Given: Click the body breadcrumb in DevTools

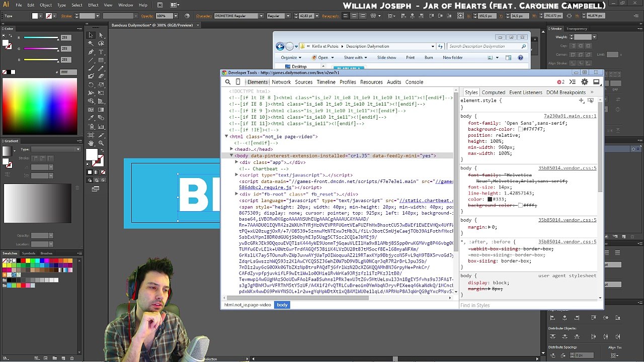Looking at the screenshot, I should [x=282, y=305].
